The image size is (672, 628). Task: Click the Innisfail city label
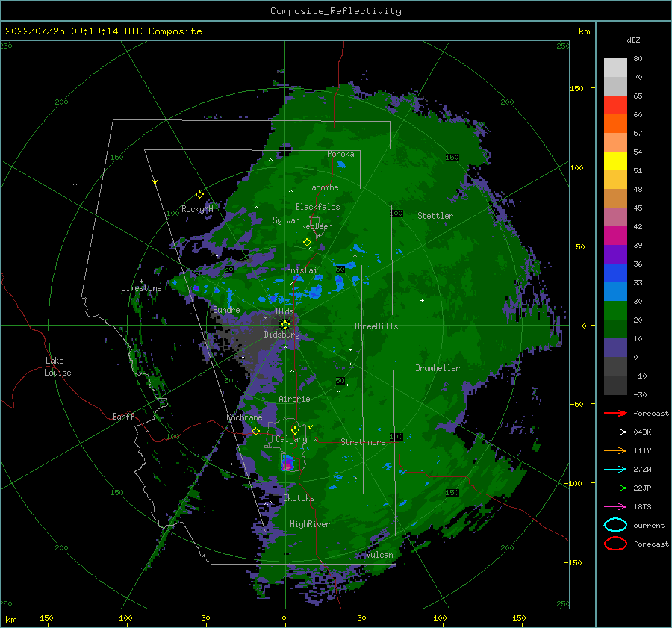point(302,270)
